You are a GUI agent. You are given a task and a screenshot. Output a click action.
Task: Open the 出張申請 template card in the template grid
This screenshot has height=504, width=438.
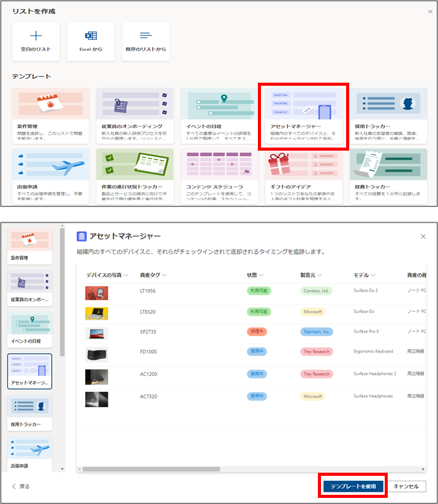50,176
